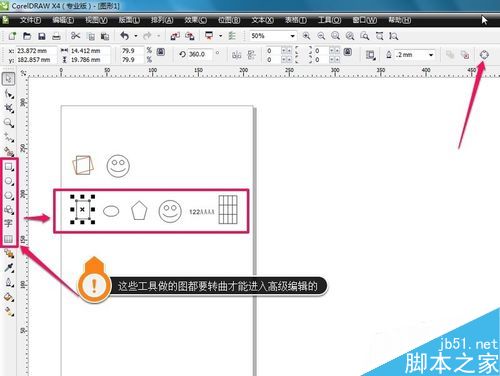Click the Cut scissors icon
The width and height of the screenshot is (500, 376).
click(75, 36)
